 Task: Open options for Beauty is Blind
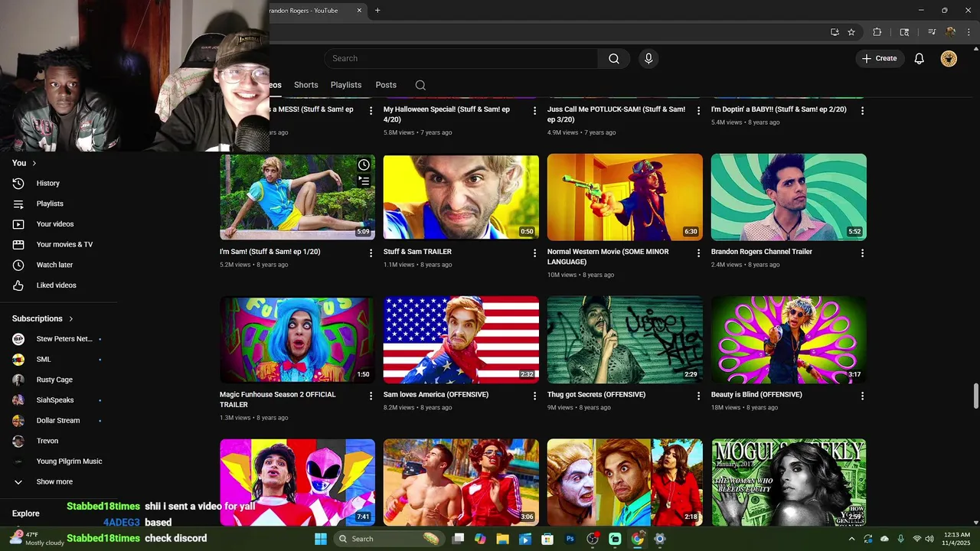862,396
